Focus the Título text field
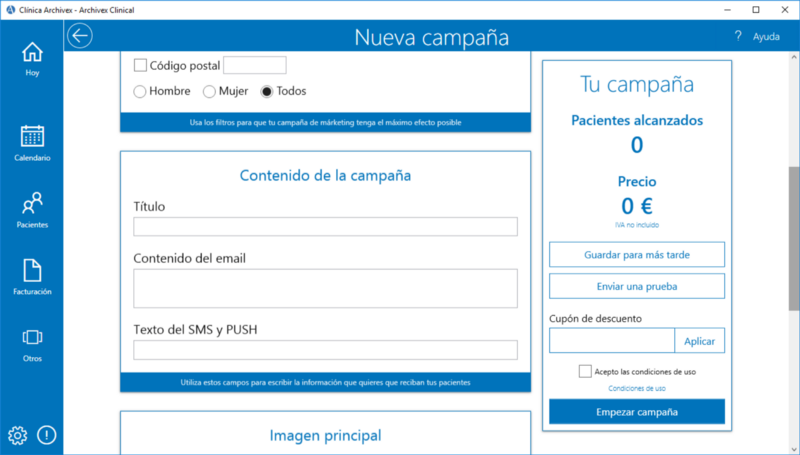800x455 pixels. (x=326, y=226)
